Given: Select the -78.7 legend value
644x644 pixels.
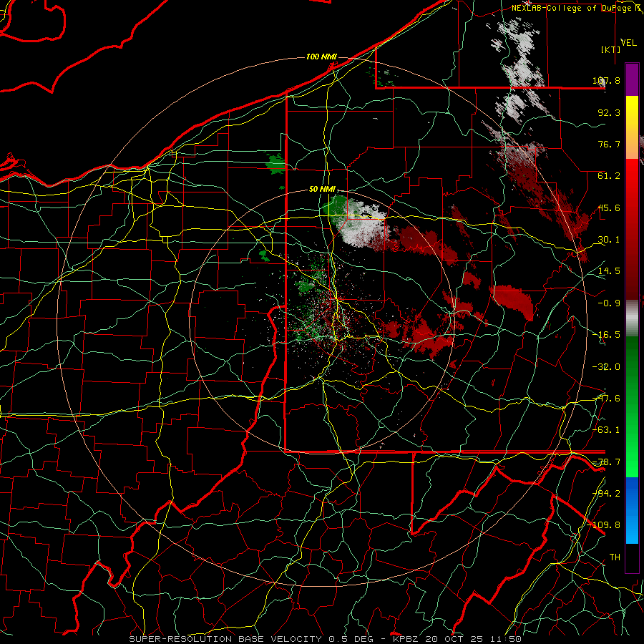Looking at the screenshot, I should (606, 462).
